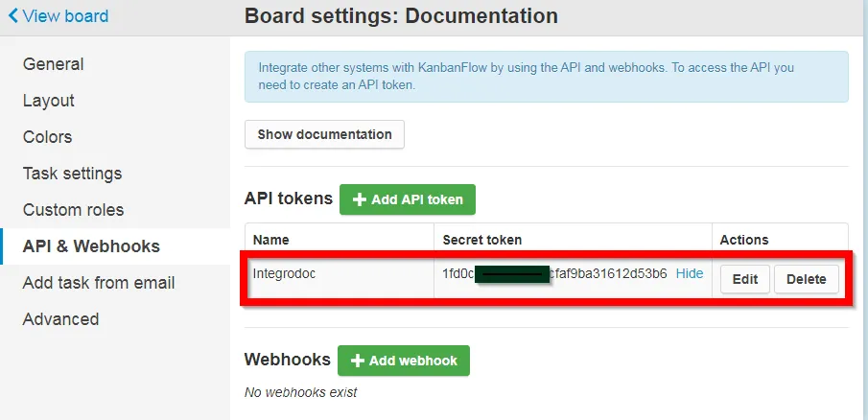Image resolution: width=868 pixels, height=420 pixels.
Task: Go back via View board link
Action: click(x=59, y=15)
